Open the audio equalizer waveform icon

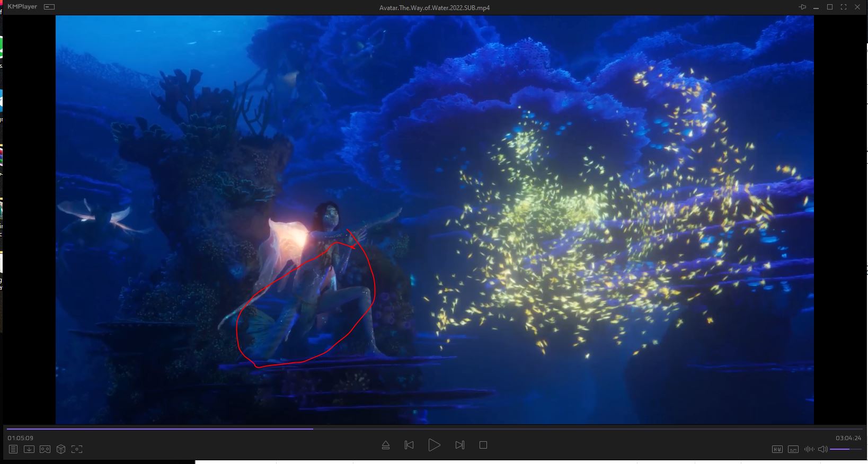pos(809,449)
